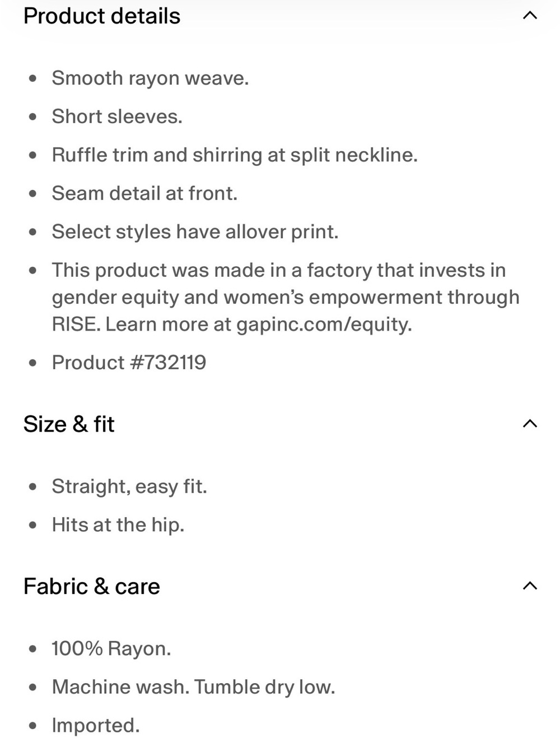This screenshot has width=560, height=747.
Task: Tap the 100% Rayon line
Action: click(x=111, y=649)
